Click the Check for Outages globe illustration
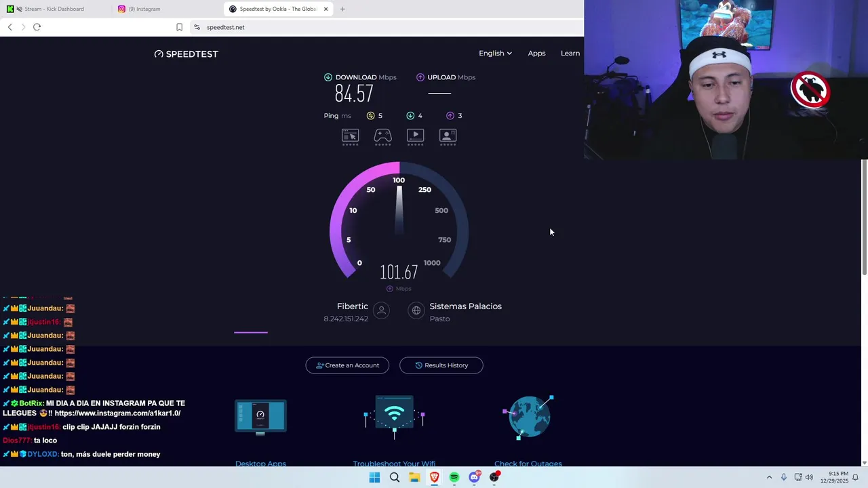This screenshot has width=868, height=488. (x=528, y=417)
